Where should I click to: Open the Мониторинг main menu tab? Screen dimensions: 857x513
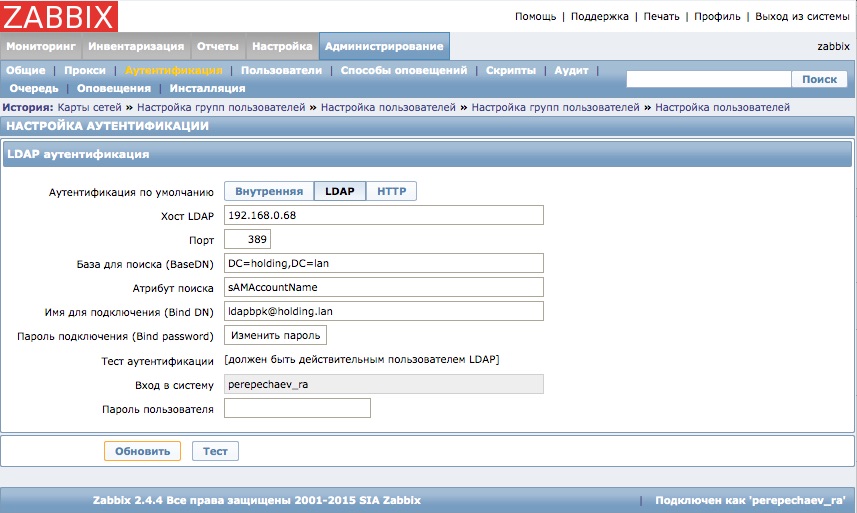(41, 46)
